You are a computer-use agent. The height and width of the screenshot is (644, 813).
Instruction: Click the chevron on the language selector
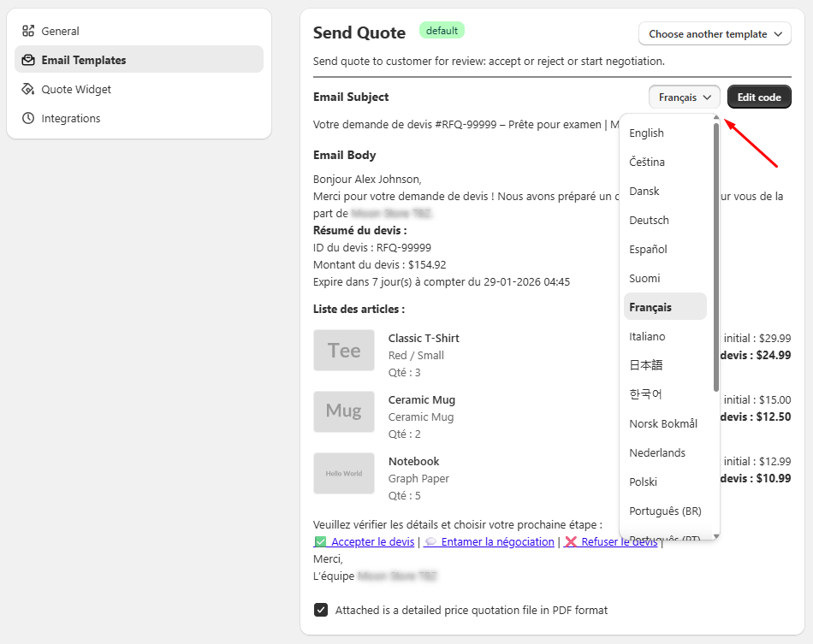click(x=706, y=97)
